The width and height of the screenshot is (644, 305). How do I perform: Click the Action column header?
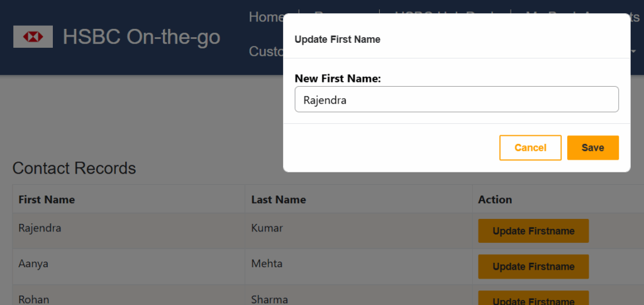click(x=495, y=200)
